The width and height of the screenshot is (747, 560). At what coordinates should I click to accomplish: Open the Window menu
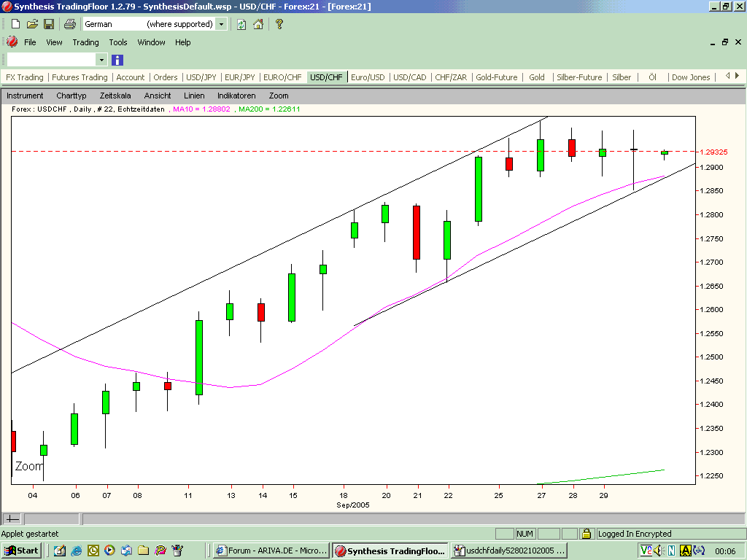click(x=152, y=42)
